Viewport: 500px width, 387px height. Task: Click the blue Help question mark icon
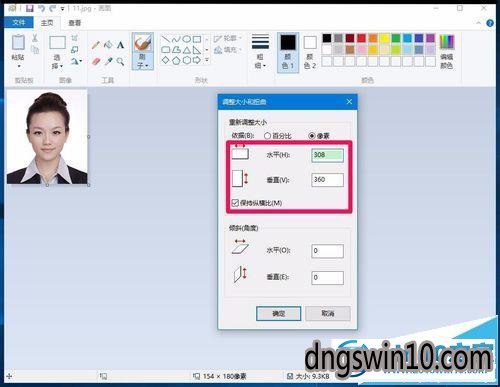coord(490,23)
